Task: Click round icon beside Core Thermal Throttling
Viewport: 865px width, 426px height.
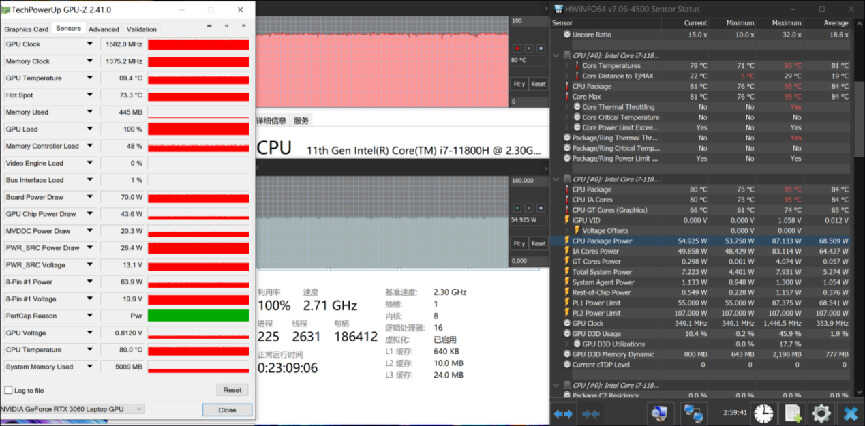Action: [577, 107]
